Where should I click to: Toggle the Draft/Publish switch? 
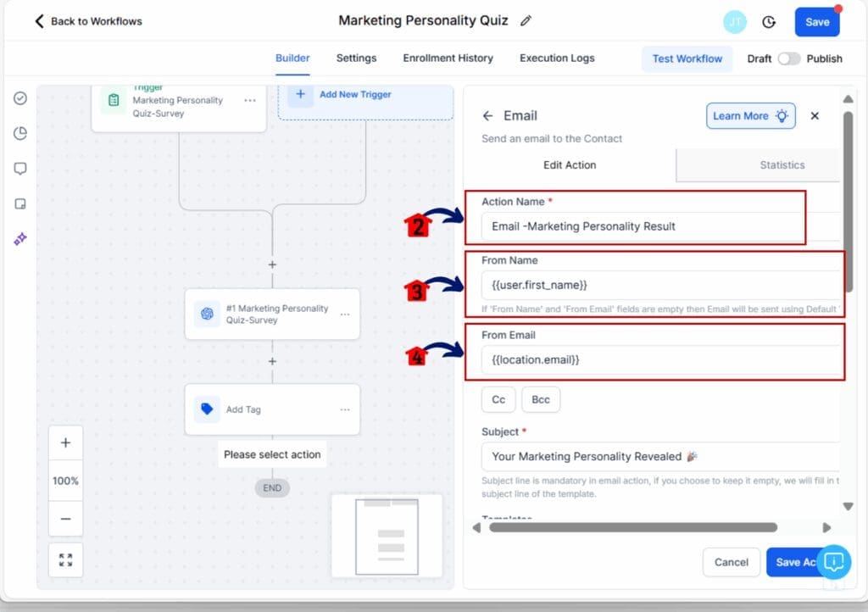788,58
